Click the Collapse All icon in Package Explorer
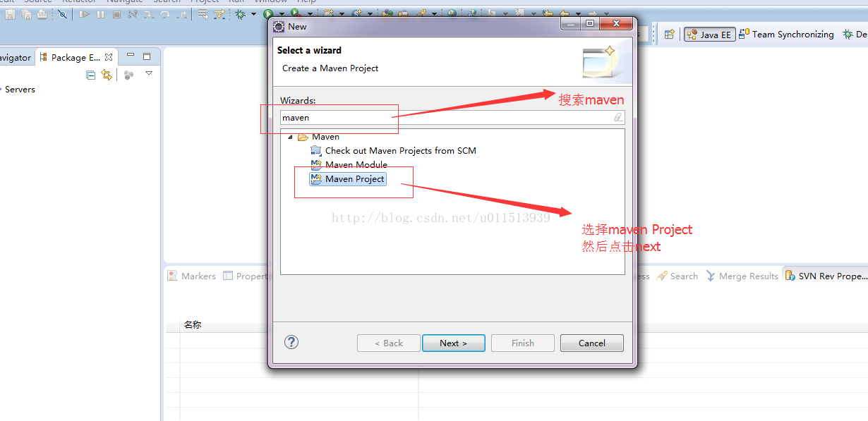The width and height of the screenshot is (868, 421). tap(91, 75)
